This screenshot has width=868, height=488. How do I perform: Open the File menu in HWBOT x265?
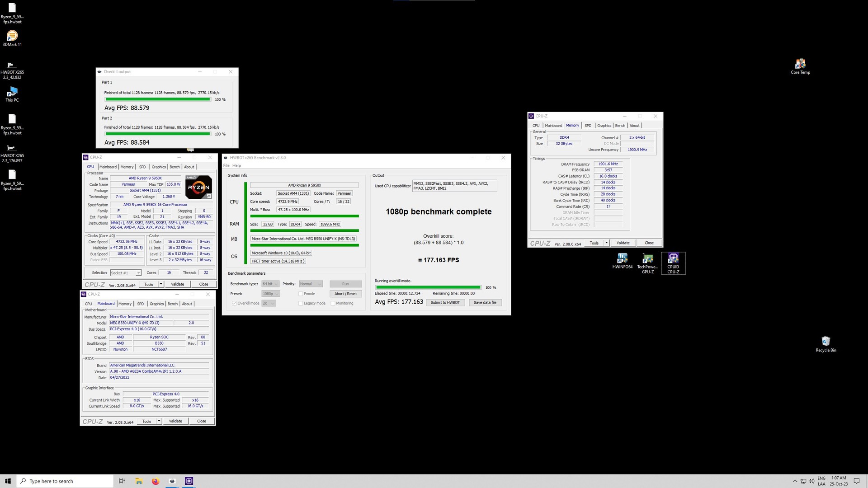226,166
